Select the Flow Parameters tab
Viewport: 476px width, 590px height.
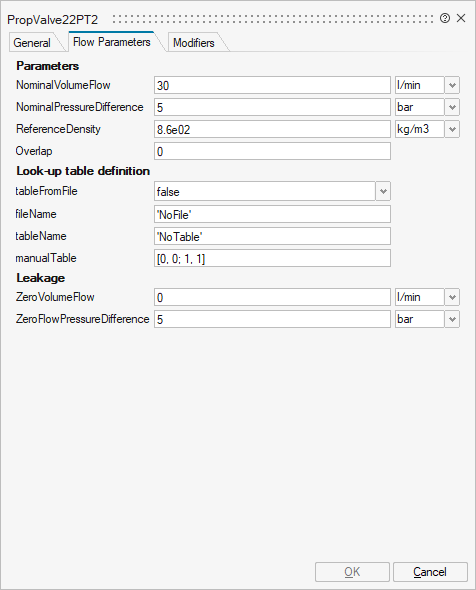point(112,42)
